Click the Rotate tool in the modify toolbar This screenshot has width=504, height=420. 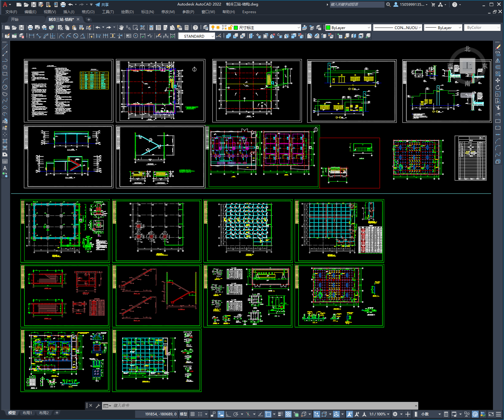click(498, 87)
